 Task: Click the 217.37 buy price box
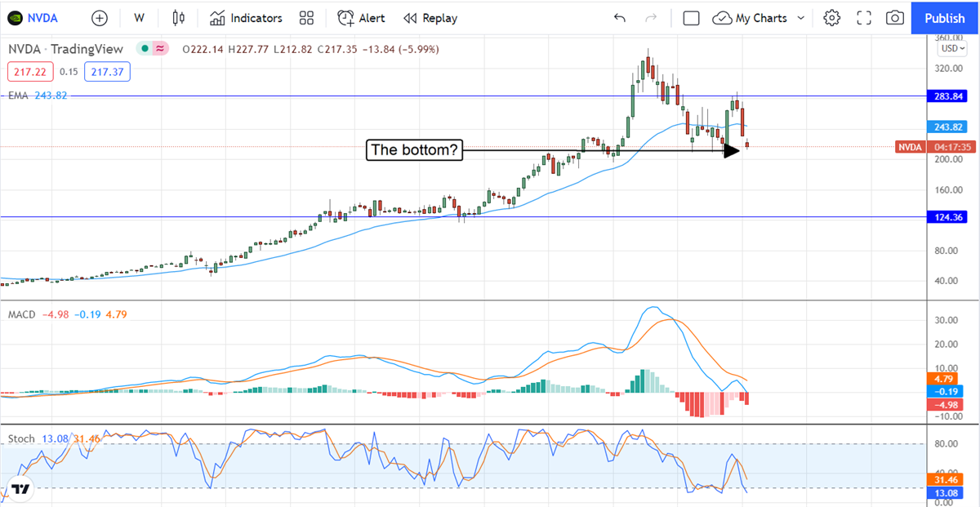(x=107, y=72)
